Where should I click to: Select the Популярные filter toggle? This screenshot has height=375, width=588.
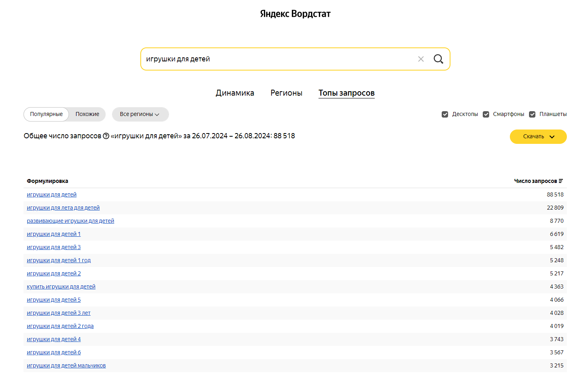(x=46, y=114)
